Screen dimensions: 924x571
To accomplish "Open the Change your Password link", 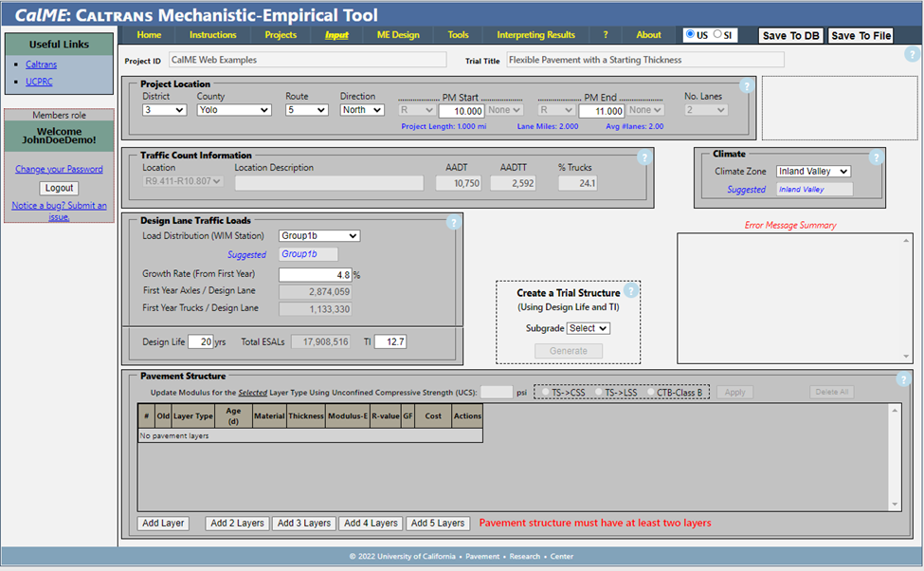I will (59, 169).
